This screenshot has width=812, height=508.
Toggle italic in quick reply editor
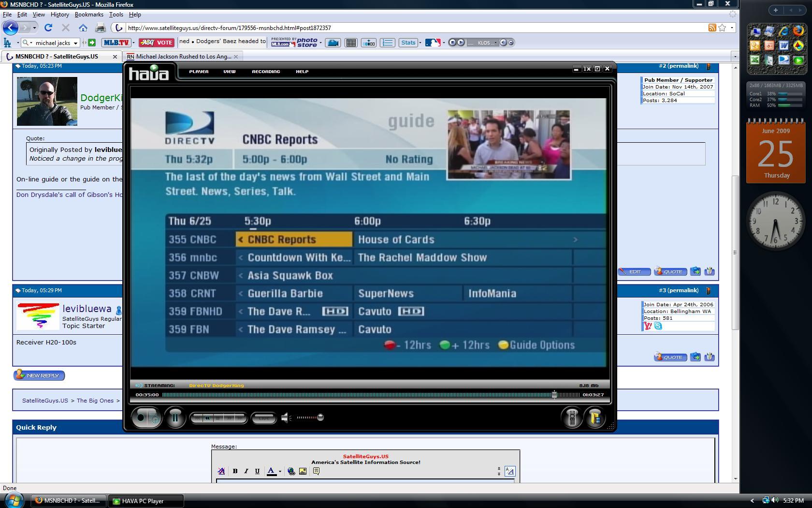[246, 471]
